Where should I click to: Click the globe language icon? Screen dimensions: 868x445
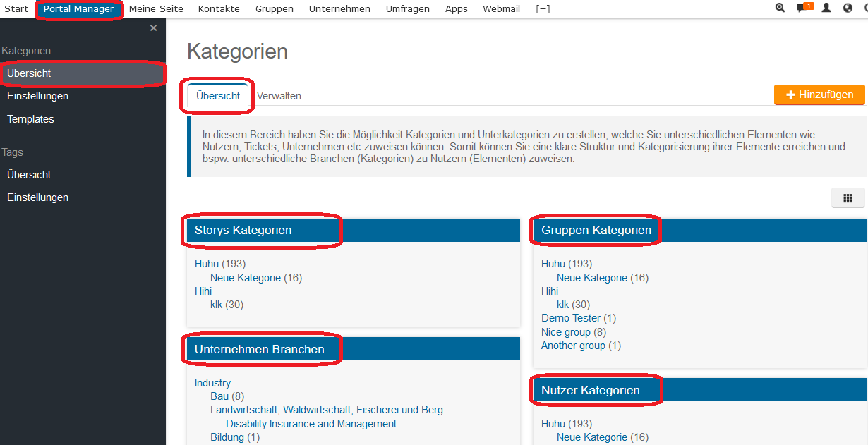(x=848, y=8)
